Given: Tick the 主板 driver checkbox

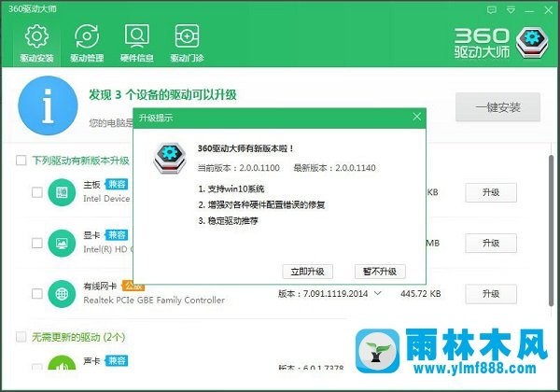Looking at the screenshot, I should pos(37,192).
